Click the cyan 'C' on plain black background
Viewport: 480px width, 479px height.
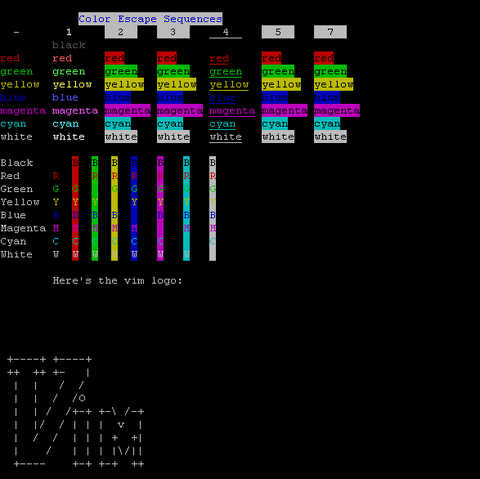click(x=56, y=241)
